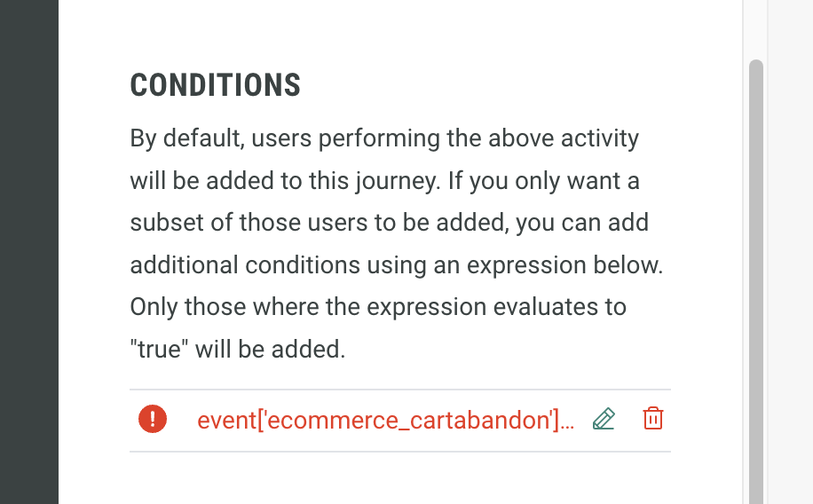Image resolution: width=813 pixels, height=504 pixels.
Task: Click the blank area under the condition row
Action: click(x=399, y=479)
